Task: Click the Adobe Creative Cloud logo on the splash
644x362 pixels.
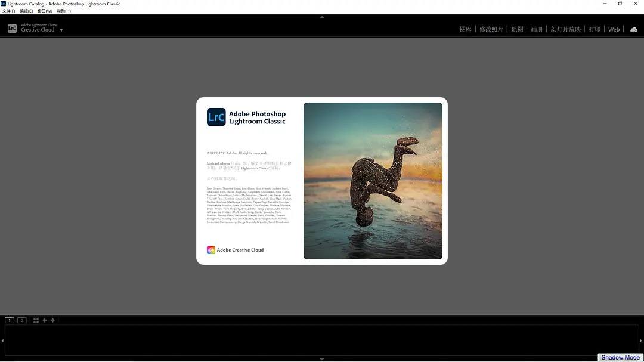Action: (x=210, y=250)
